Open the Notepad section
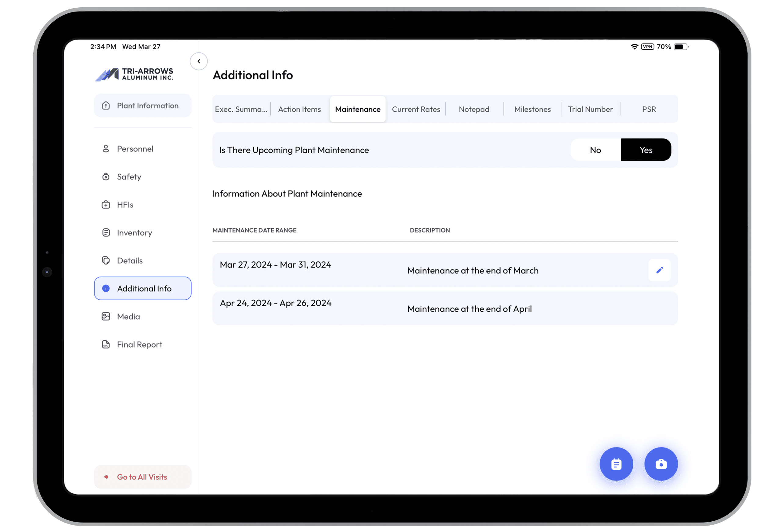The height and width of the screenshot is (532, 781). (475, 109)
